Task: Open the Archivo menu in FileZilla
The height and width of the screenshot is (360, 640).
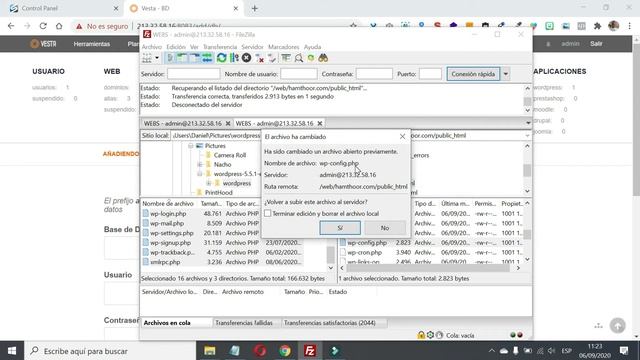Action: tap(151, 47)
